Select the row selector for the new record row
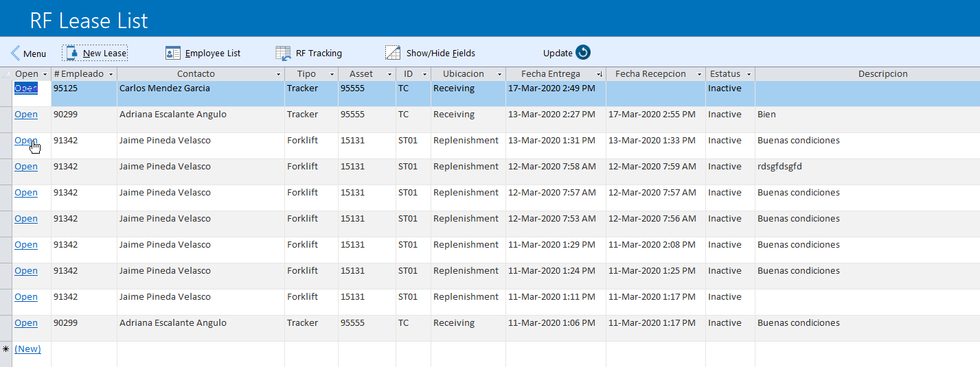This screenshot has width=980, height=367. tap(6, 354)
